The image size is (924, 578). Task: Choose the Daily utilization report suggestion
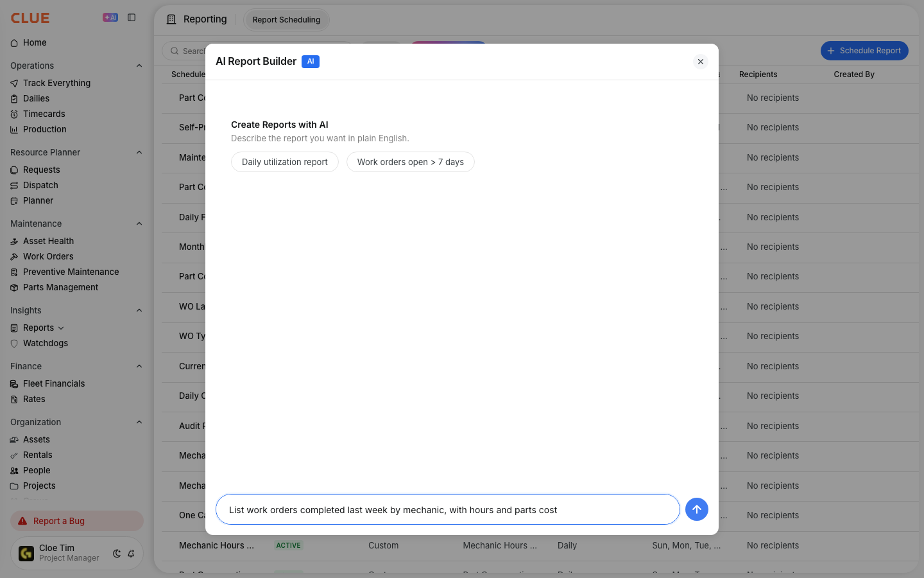tap(285, 162)
